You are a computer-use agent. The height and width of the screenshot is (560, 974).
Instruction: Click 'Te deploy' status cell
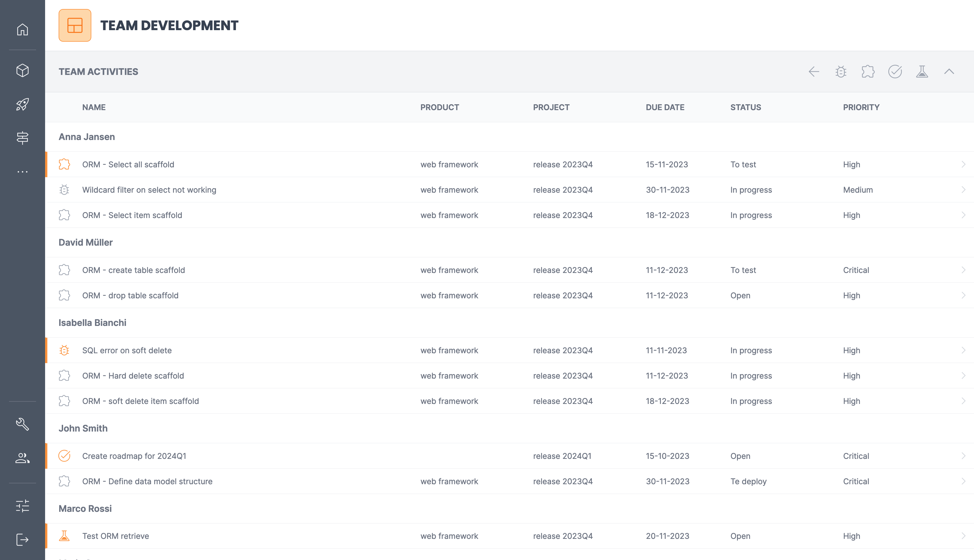point(749,481)
